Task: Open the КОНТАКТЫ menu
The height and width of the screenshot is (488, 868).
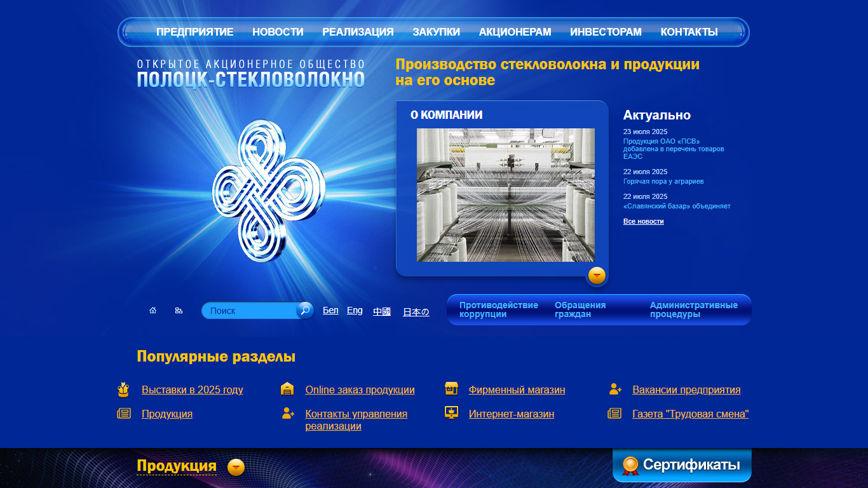Action: (x=689, y=32)
